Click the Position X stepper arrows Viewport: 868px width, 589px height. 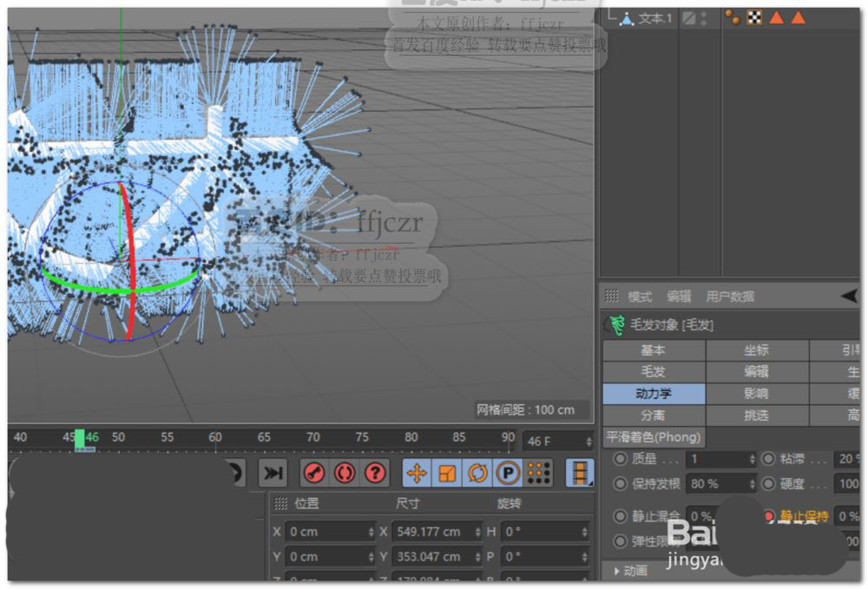[371, 532]
